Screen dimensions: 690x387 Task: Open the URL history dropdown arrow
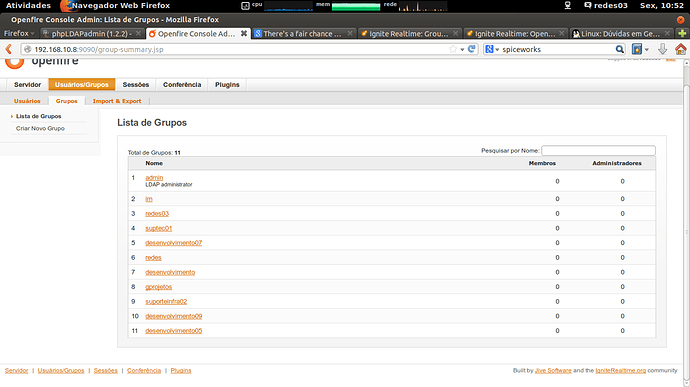tap(462, 49)
